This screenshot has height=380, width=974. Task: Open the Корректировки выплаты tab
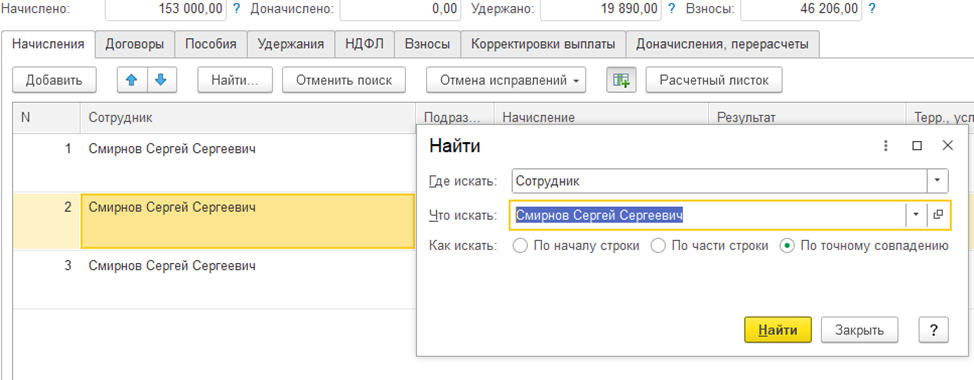point(543,44)
